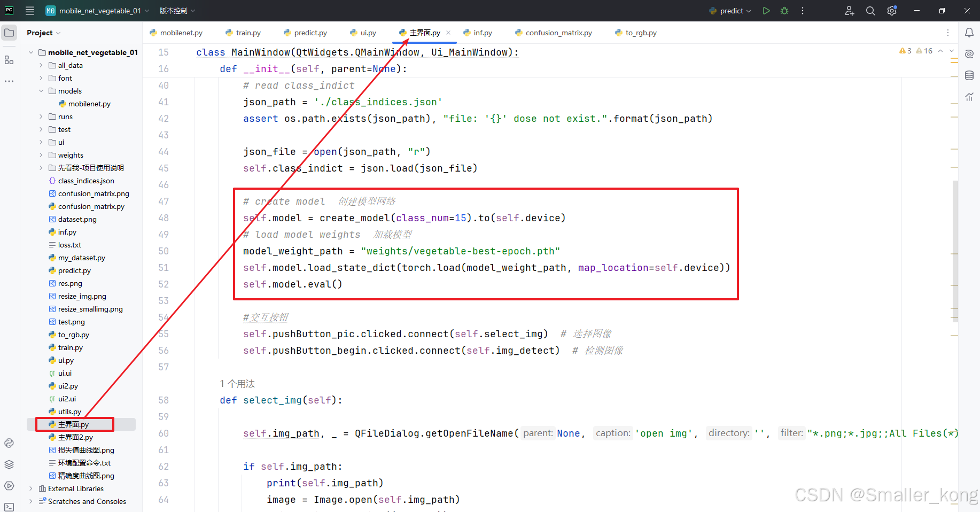Place cursor on model_weight_path line
The image size is (980, 512).
(x=401, y=251)
